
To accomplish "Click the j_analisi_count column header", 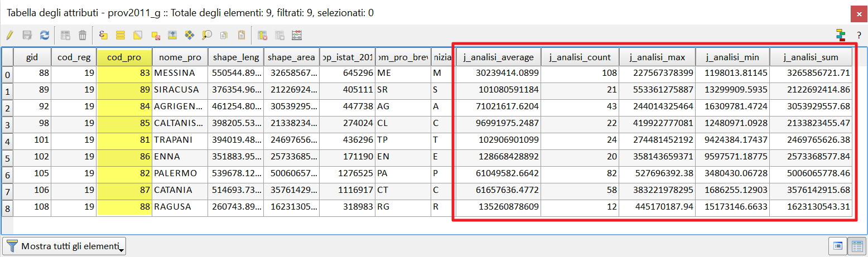I will (x=580, y=57).
